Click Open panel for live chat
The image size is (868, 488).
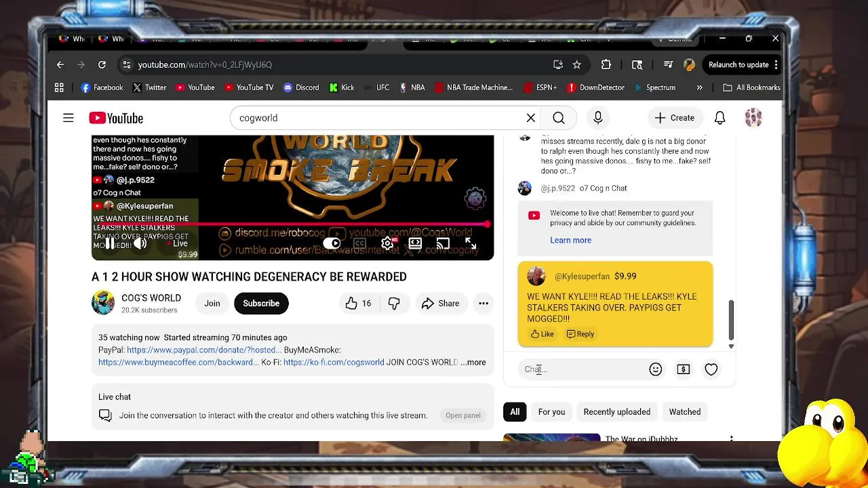coord(463,415)
